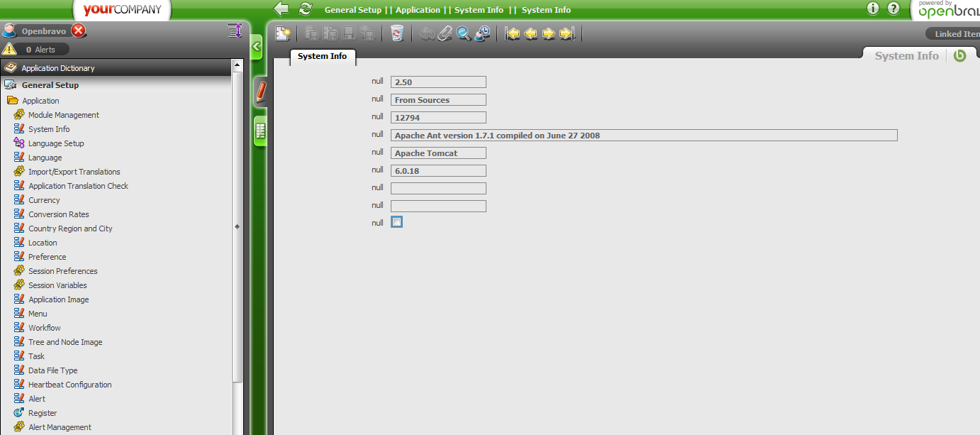Screen dimensions: 980x435
Task: Open Location menu item
Action: (43, 243)
